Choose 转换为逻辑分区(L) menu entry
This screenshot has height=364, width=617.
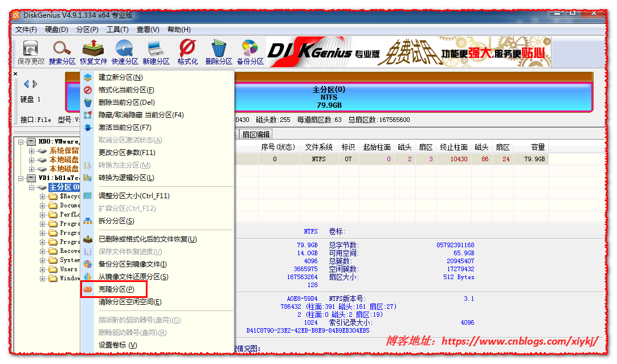[157, 178]
